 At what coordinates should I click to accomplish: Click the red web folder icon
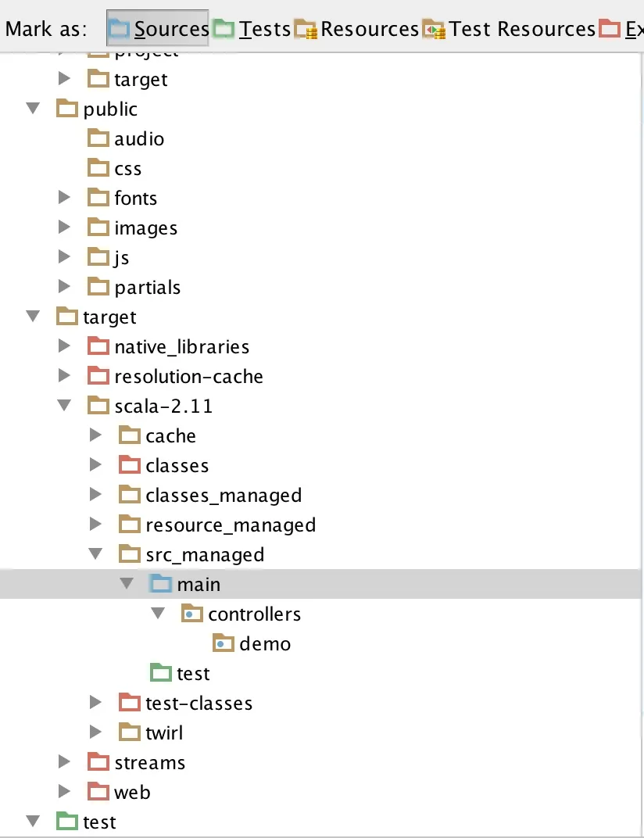coord(98,791)
